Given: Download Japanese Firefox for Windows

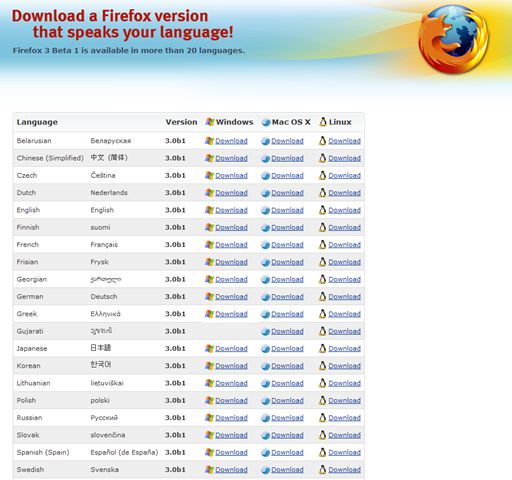Looking at the screenshot, I should [231, 349].
